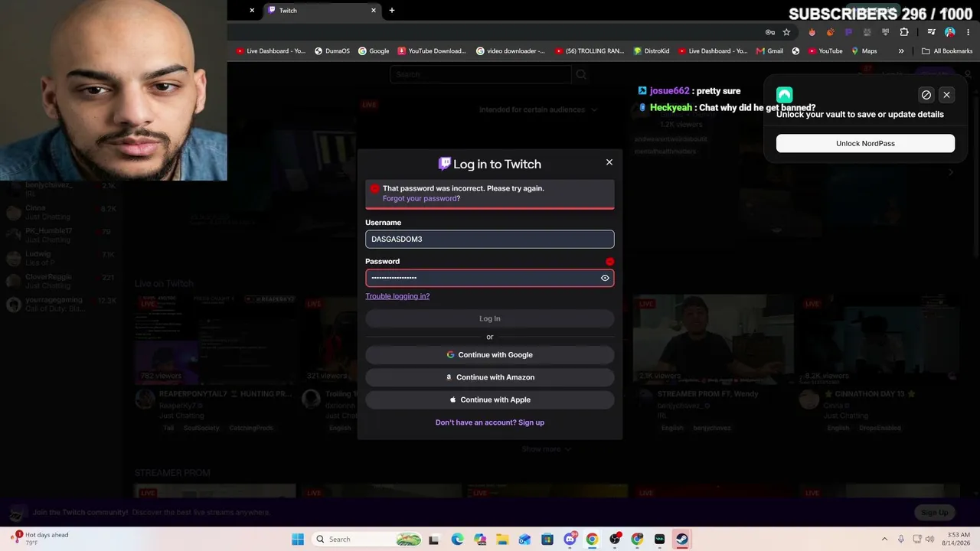Open the Gmail bookmark
This screenshot has height=551, width=980.
[769, 51]
